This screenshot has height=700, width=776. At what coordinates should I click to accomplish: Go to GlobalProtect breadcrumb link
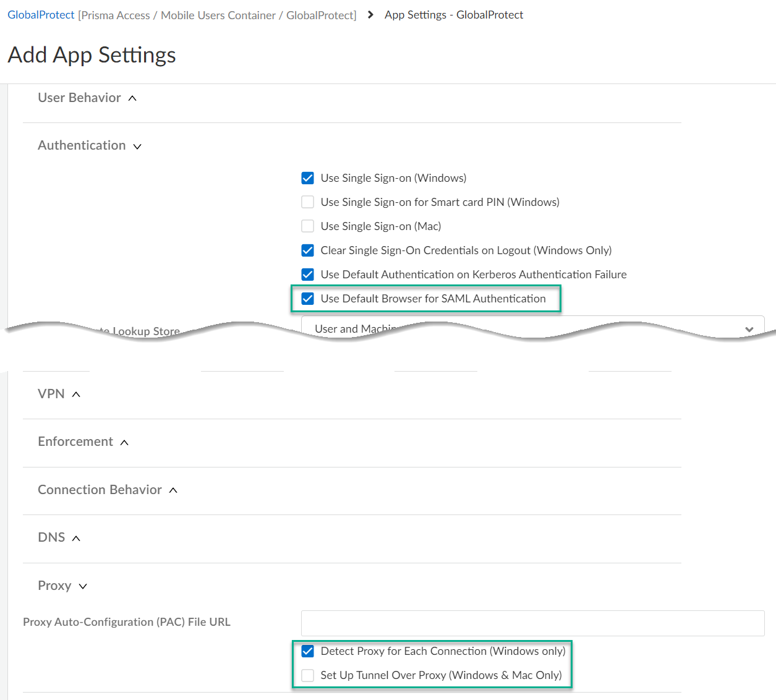(x=41, y=15)
